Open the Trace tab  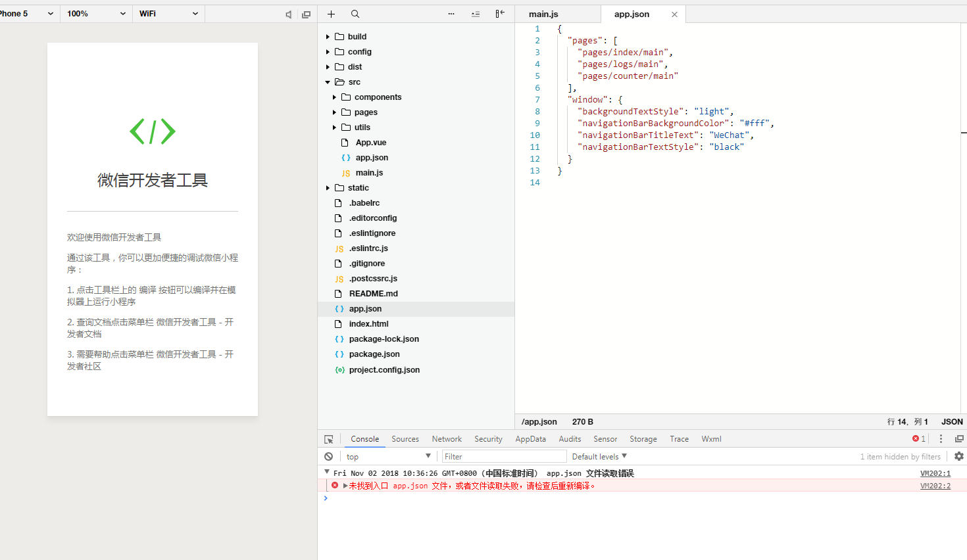click(680, 439)
